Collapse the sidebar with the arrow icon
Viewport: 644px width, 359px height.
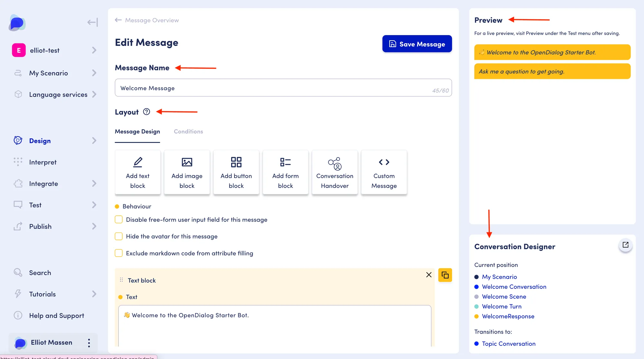[x=92, y=22]
